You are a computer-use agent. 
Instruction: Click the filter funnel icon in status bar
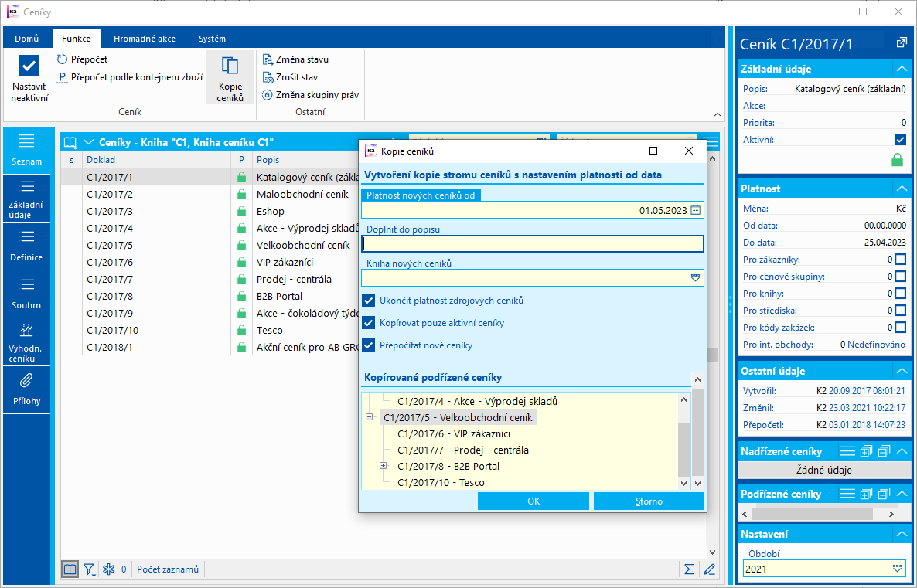click(x=90, y=569)
